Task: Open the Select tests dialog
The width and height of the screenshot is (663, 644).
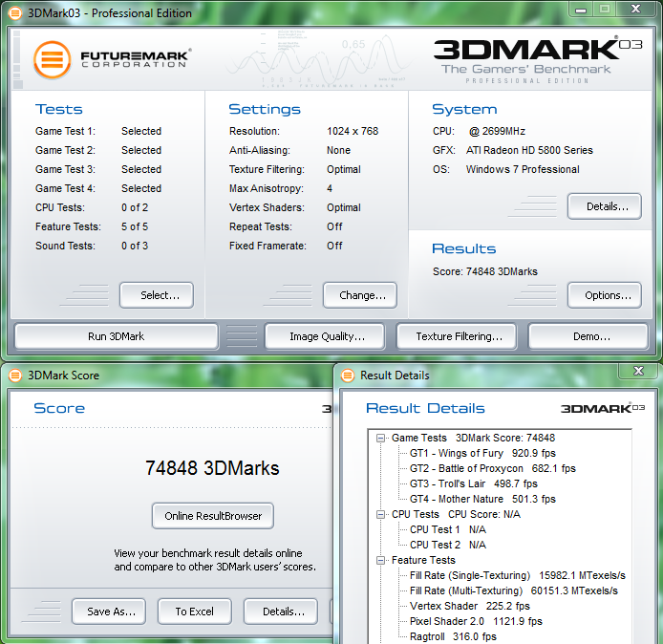Action: (x=157, y=295)
